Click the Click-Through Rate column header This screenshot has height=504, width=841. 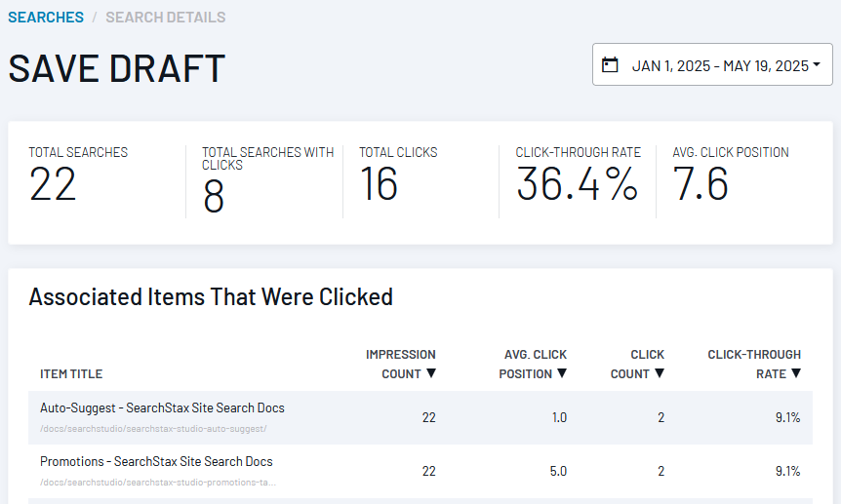point(754,364)
